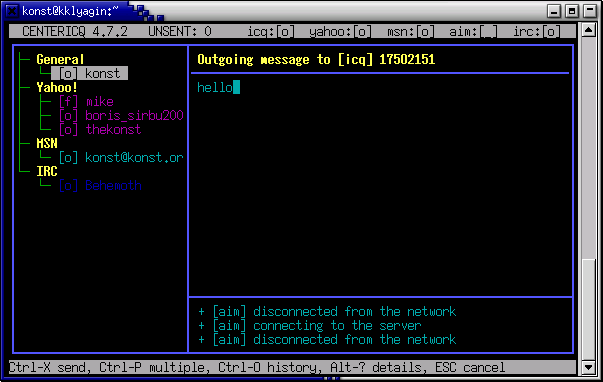
Task: Select contact konst in General group
Action: [x=90, y=73]
